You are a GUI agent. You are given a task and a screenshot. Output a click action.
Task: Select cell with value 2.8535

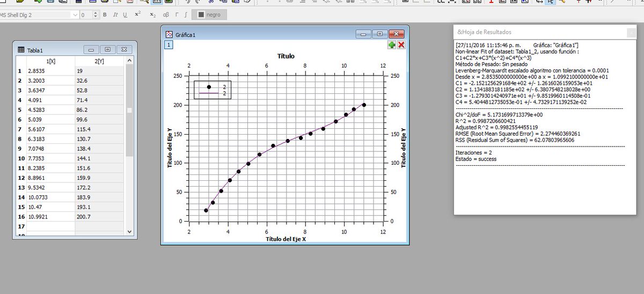(x=51, y=71)
